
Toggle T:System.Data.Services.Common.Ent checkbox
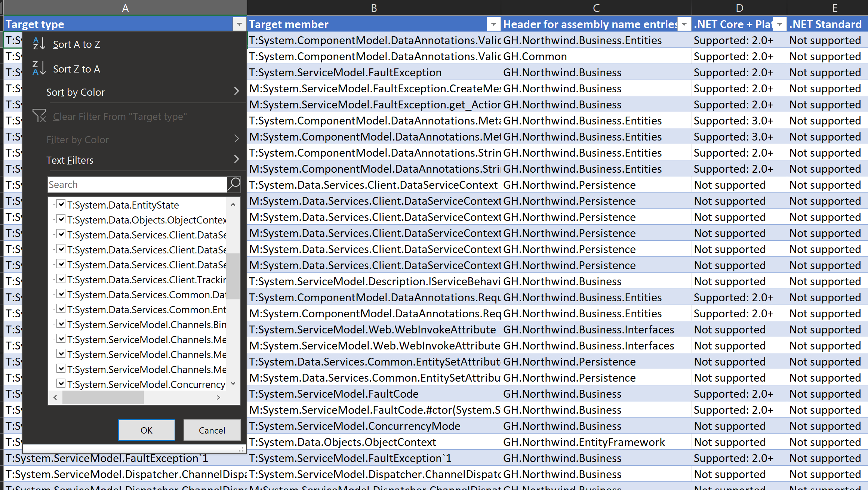[61, 309]
